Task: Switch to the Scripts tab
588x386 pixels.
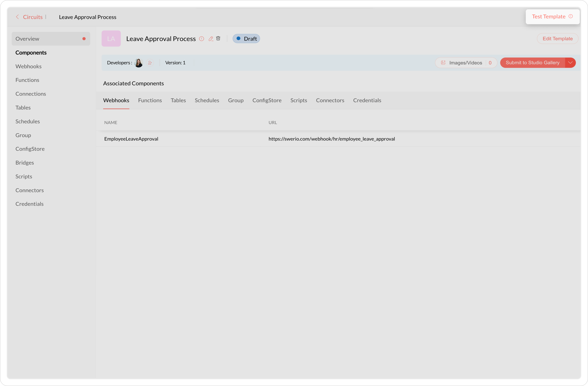Action: 299,100
